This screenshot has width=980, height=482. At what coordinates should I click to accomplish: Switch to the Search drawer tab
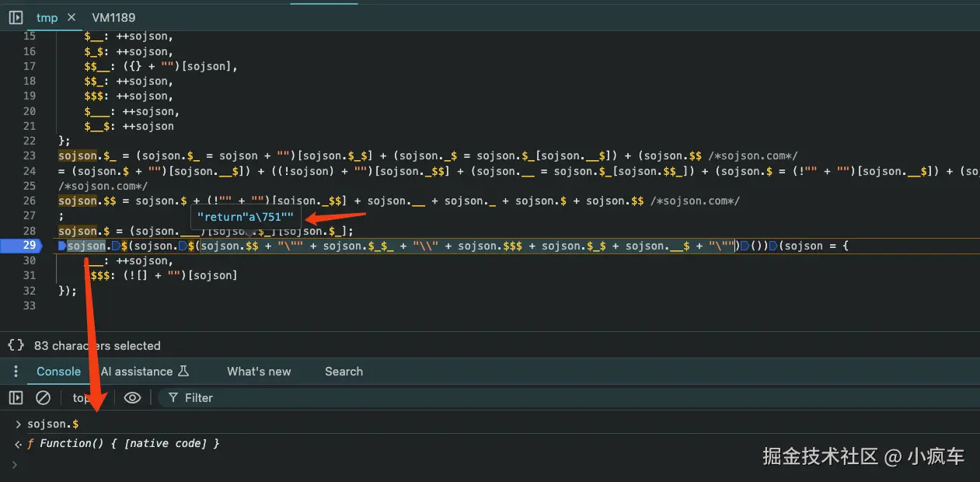[344, 372]
